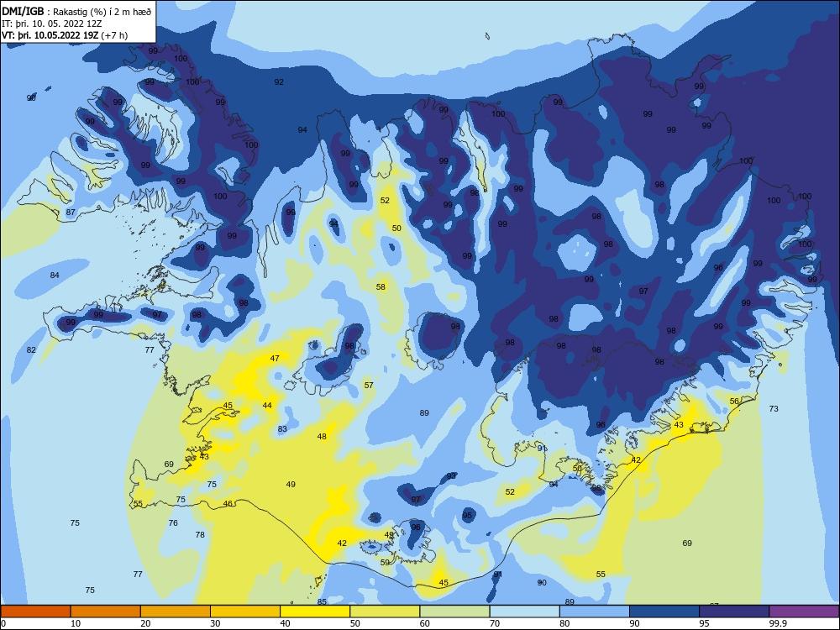
Task: Click the 'VT: þri. 10.05.2022 19Z (+7 h)' line
Action: (65, 35)
